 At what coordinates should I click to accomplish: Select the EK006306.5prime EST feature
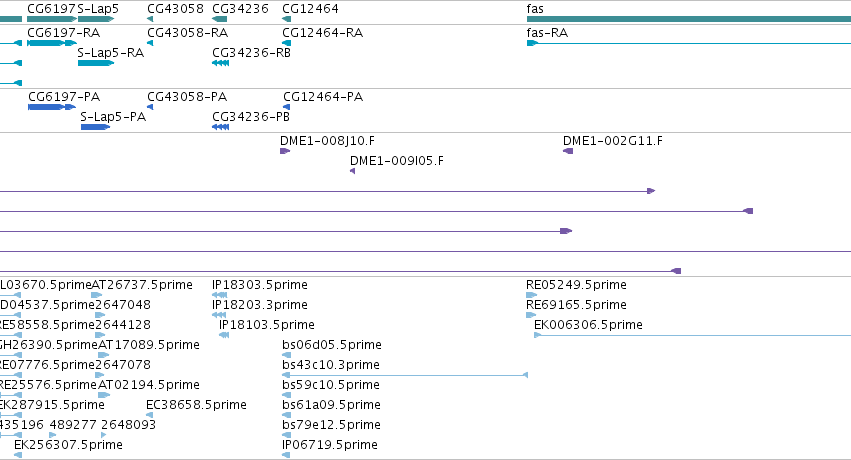pyautogui.click(x=693, y=335)
